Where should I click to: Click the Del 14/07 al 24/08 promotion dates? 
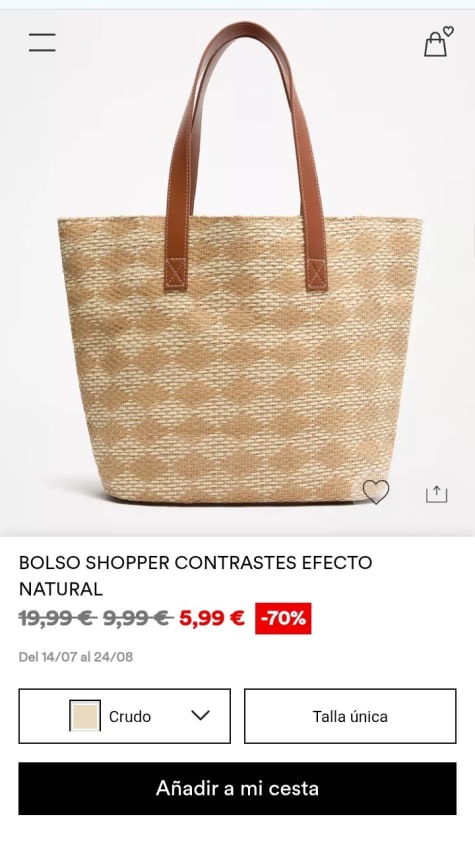pos(76,657)
